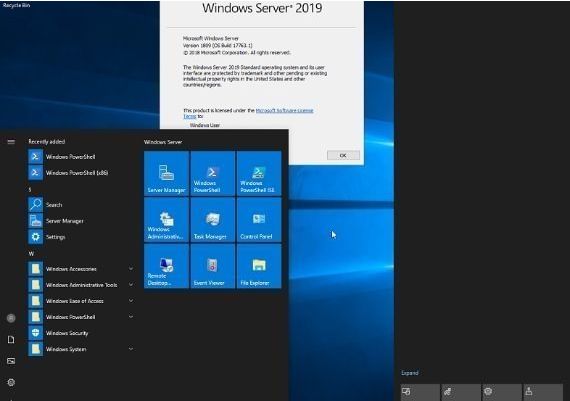
Task: Open the Server Manager tile
Action: (x=166, y=173)
